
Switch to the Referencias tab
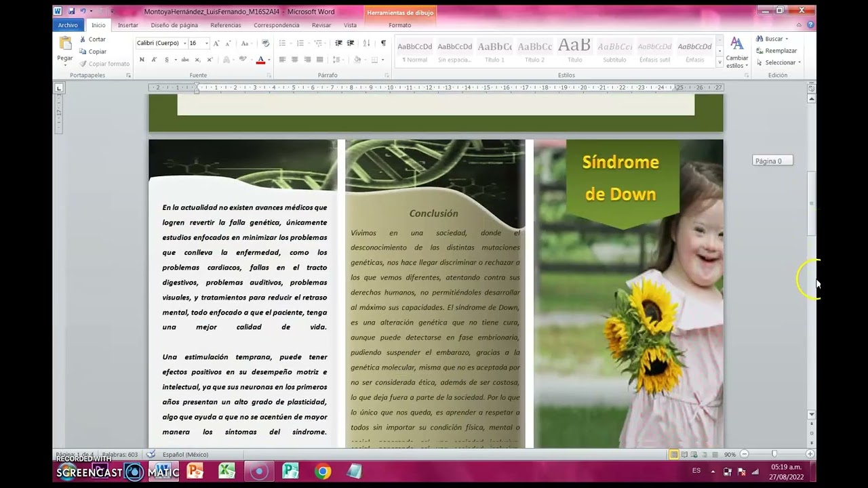226,25
